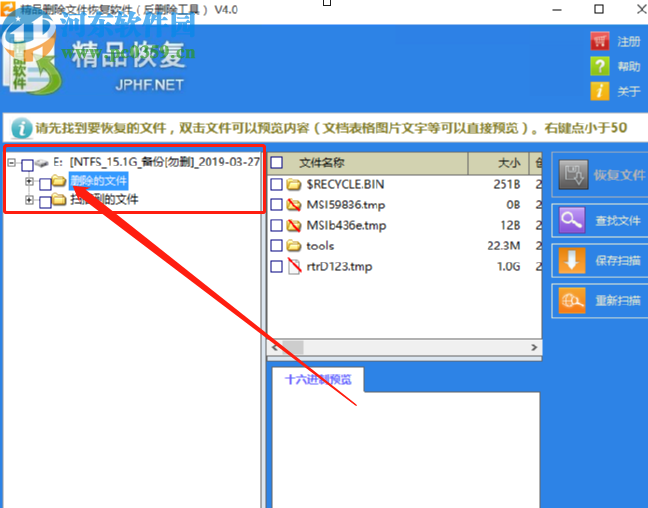Click the orange down arrow save scan icon
Viewport: 648px width, 508px height.
click(x=572, y=260)
